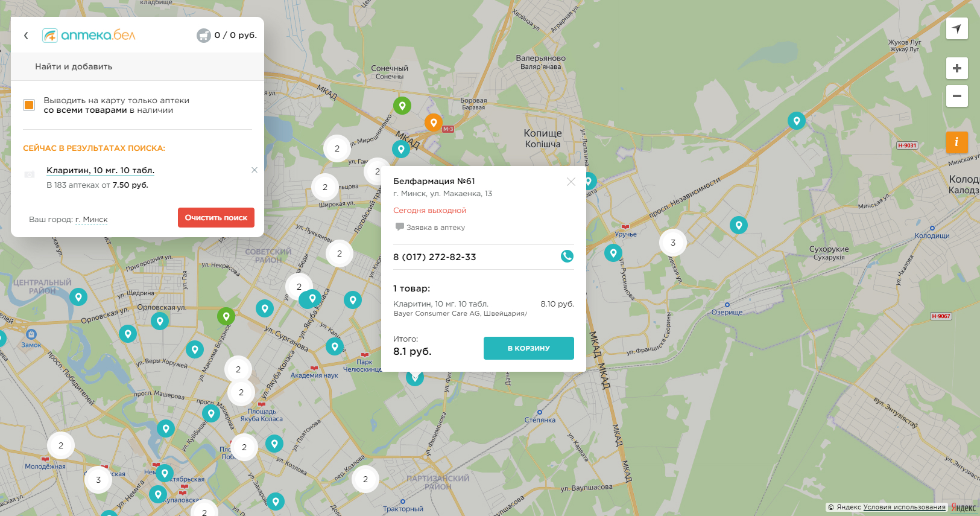Click the Белфармация №61 popup title
980x516 pixels.
(434, 181)
